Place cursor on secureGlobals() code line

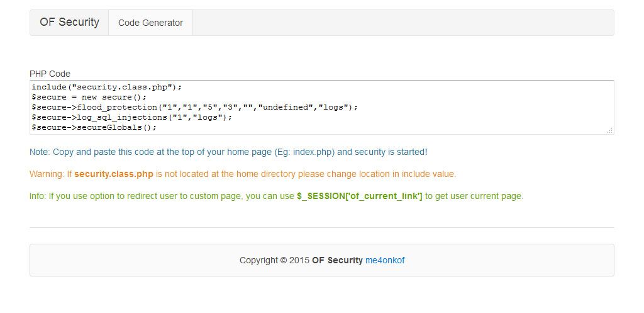point(94,127)
